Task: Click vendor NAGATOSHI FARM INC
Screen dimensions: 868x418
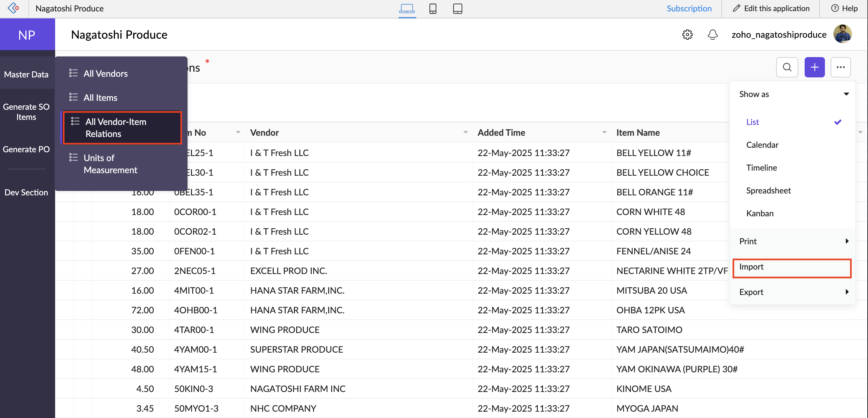Action: (x=297, y=389)
